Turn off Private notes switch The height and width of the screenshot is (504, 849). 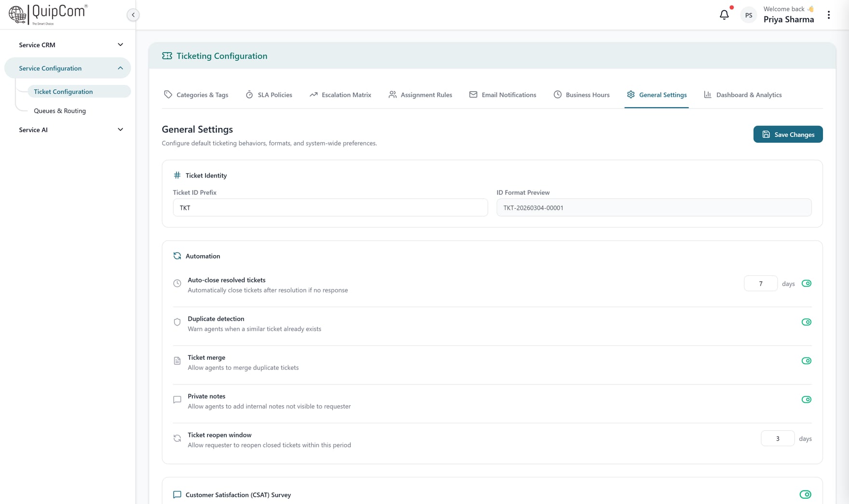tap(807, 399)
